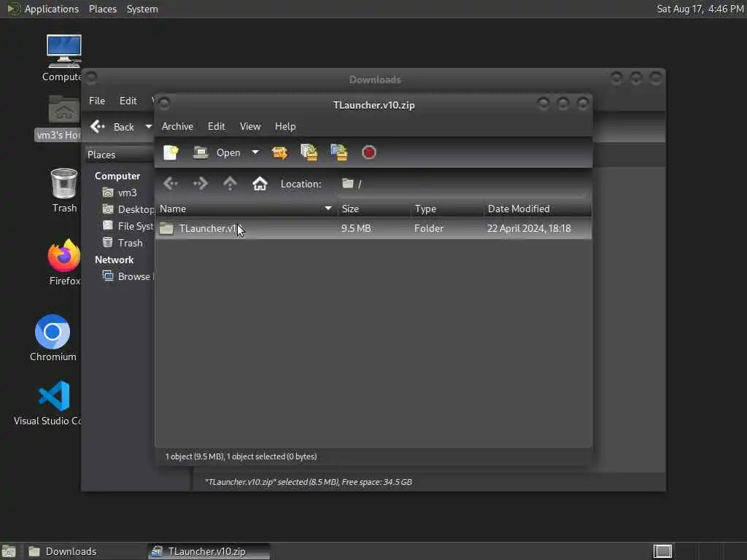
Task: Click Add folder to archive icon
Action: click(339, 152)
